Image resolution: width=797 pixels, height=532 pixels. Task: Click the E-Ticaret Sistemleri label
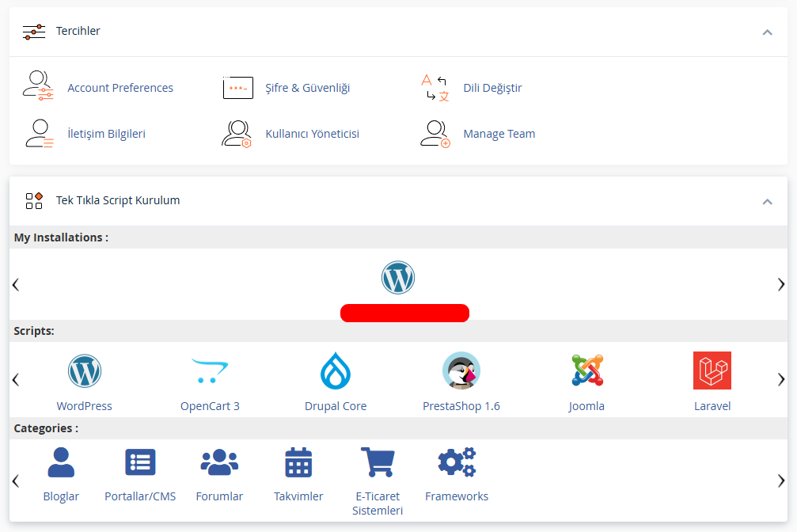point(378,503)
